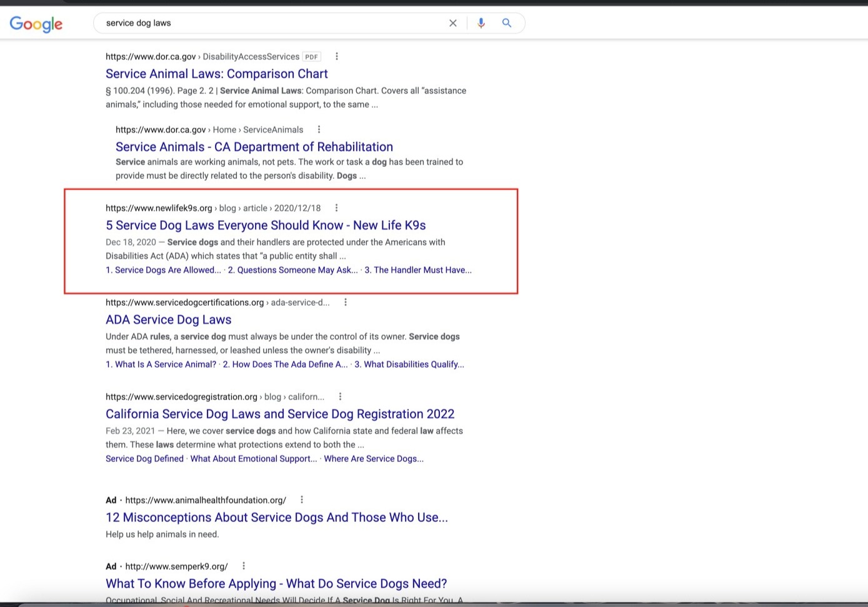Viewport: 868px width, 607px height.
Task: Click the blue magnifying glass search icon
Action: click(x=507, y=23)
